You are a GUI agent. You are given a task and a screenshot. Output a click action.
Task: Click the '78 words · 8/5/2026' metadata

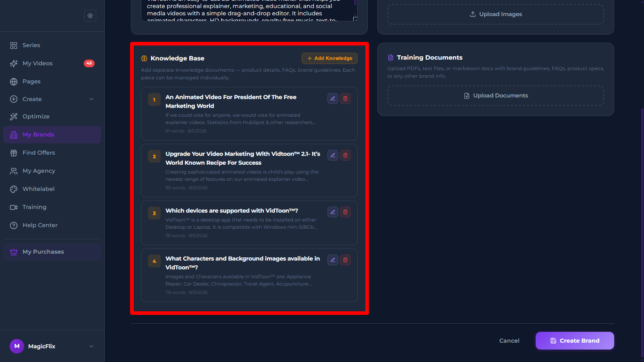click(186, 292)
